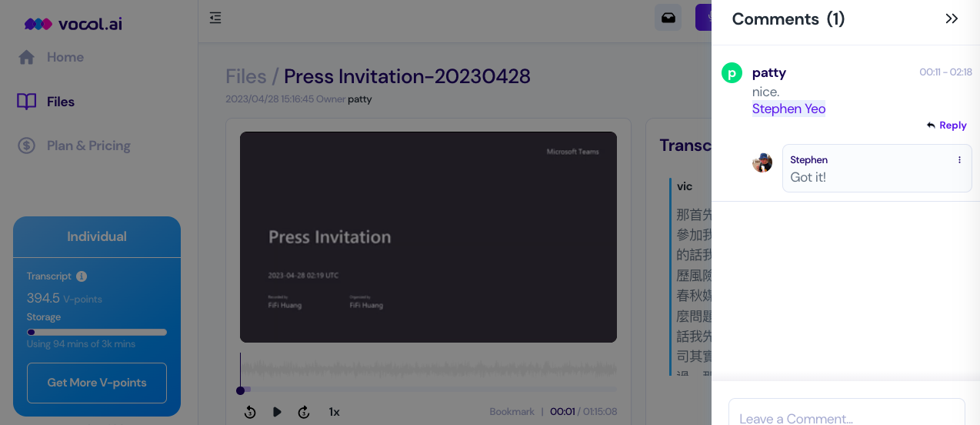Open the three-dot menu on Stephen's reply
This screenshot has height=425, width=980.
959,160
